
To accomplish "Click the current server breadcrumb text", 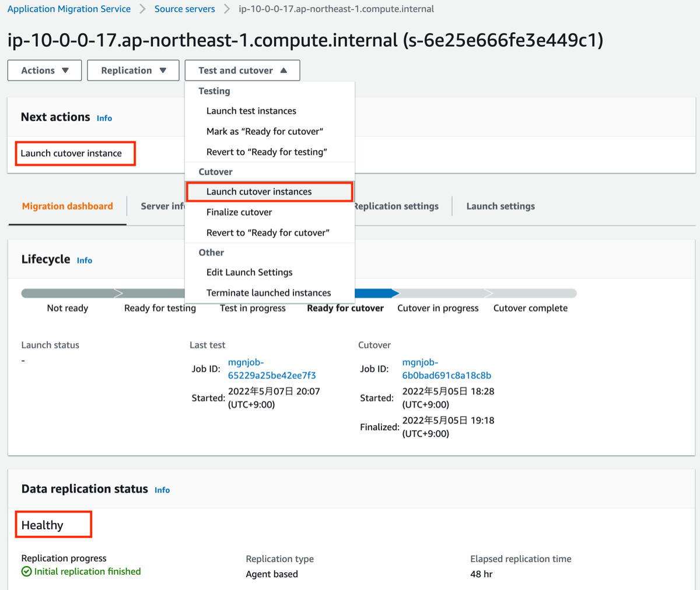I will 337,9.
